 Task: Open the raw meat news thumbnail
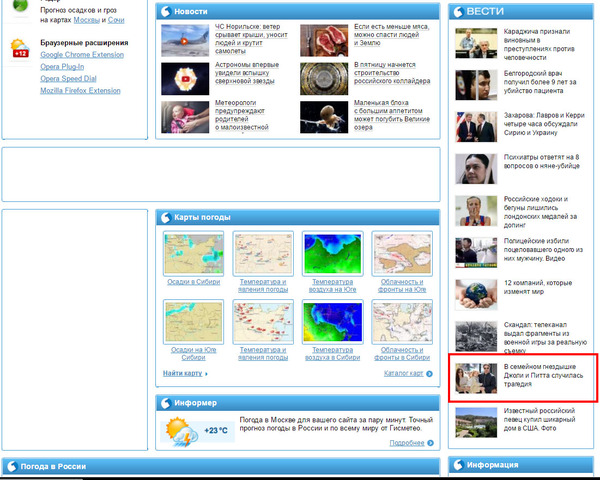(x=324, y=41)
